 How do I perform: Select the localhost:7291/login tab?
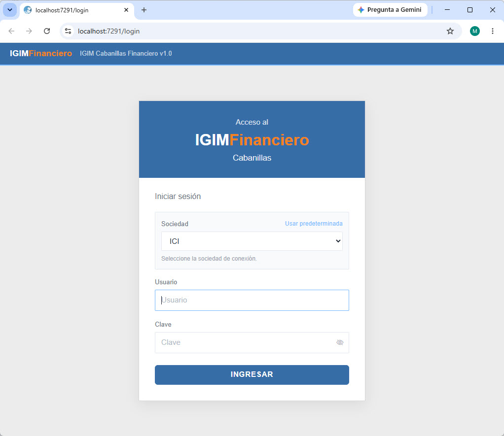(x=76, y=10)
